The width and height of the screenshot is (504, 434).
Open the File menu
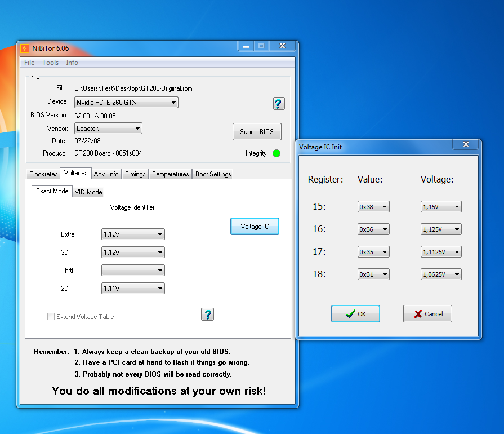(x=29, y=63)
